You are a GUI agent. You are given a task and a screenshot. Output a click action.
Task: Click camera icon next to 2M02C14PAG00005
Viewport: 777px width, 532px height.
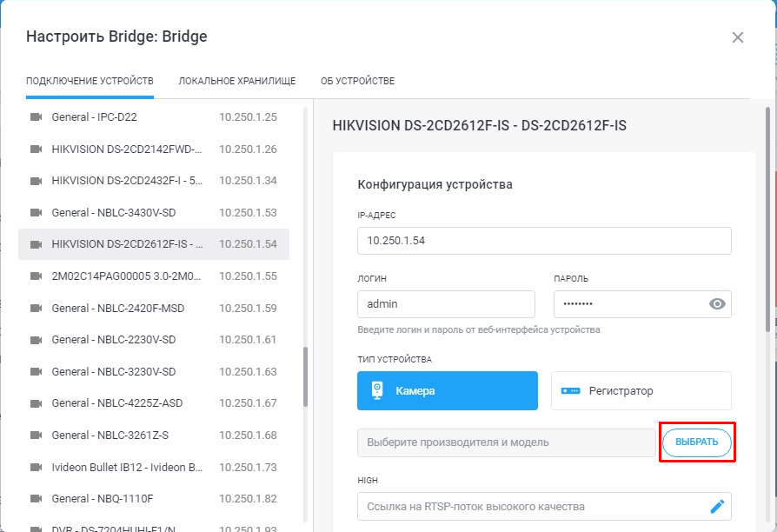37,276
